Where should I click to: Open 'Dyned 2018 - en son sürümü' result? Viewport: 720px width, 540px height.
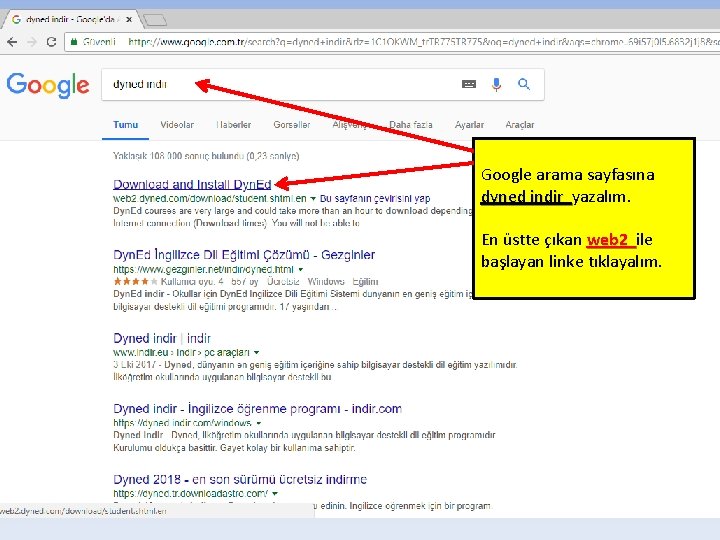tap(240, 479)
